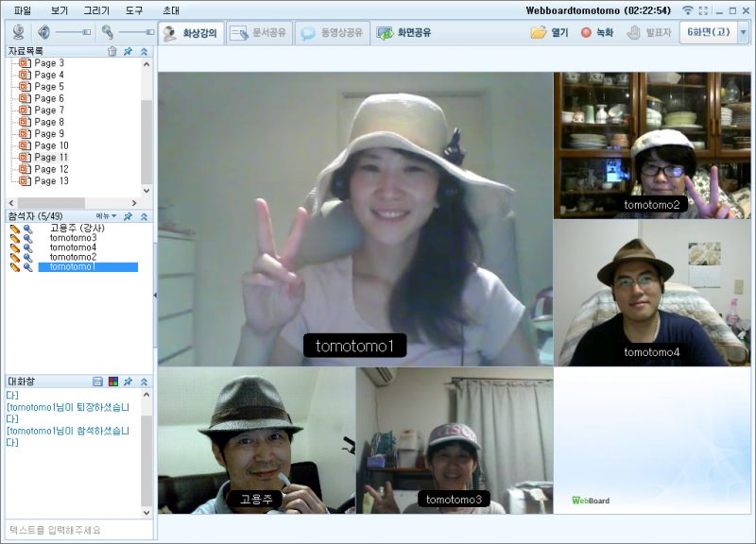Click the chat text input field
Image resolution: width=756 pixels, height=544 pixels.
pos(77,530)
